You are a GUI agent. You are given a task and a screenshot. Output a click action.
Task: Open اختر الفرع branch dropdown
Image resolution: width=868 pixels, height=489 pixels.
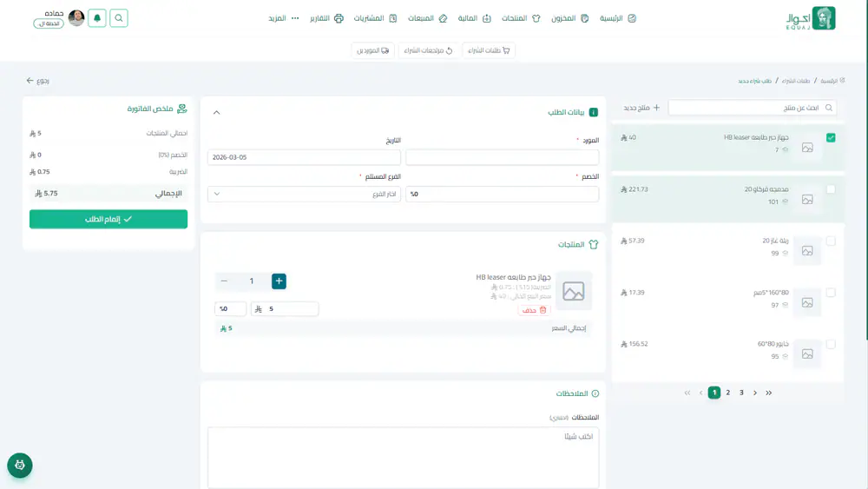(x=304, y=194)
